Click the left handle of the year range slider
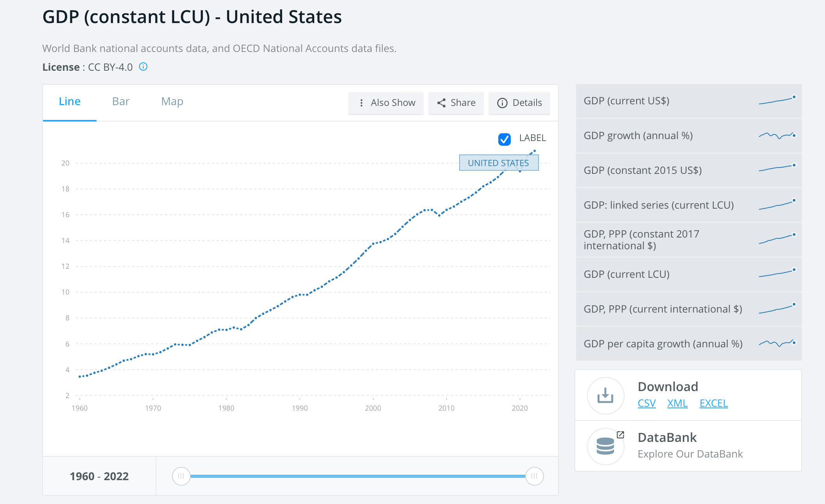 click(x=181, y=476)
